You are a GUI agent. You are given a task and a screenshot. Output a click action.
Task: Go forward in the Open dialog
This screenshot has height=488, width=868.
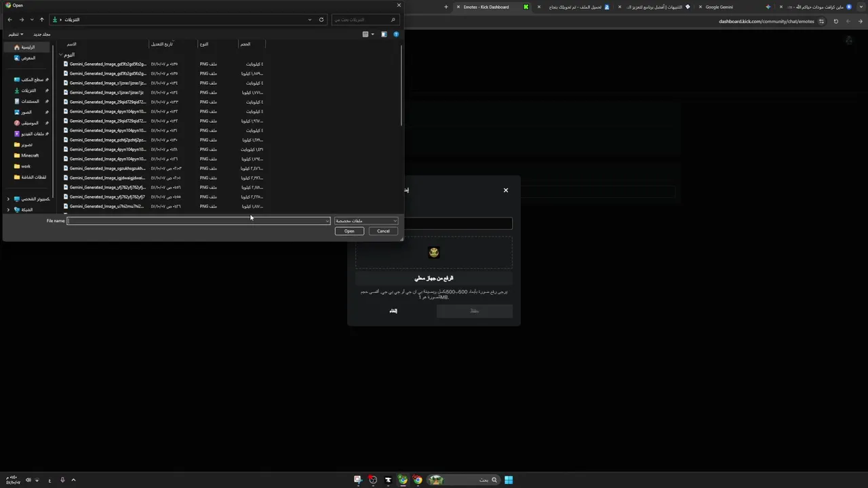21,20
